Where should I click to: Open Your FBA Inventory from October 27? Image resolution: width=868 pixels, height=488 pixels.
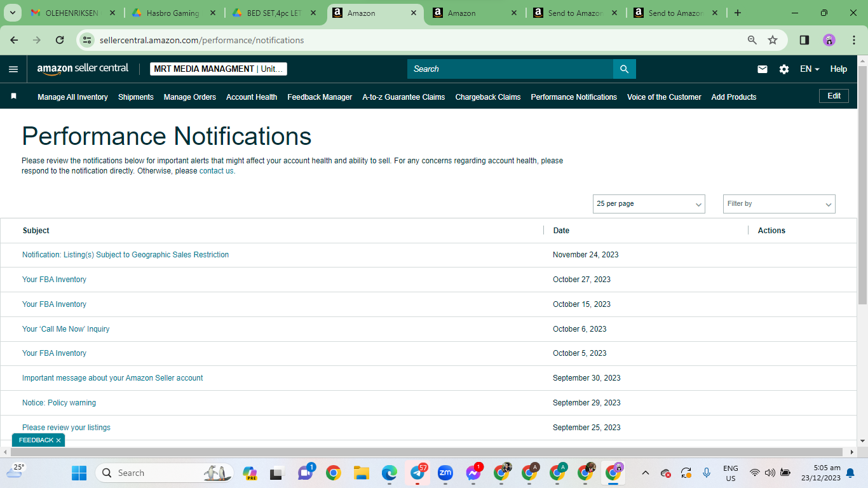pos(54,280)
